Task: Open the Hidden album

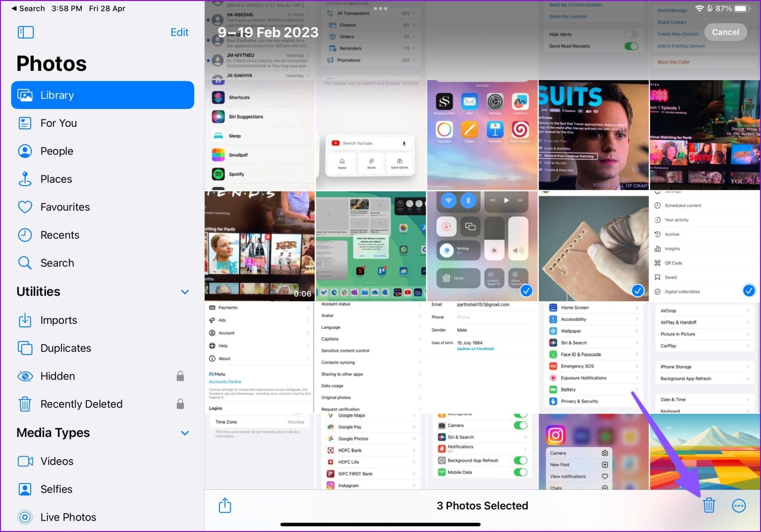Action: tap(103, 376)
